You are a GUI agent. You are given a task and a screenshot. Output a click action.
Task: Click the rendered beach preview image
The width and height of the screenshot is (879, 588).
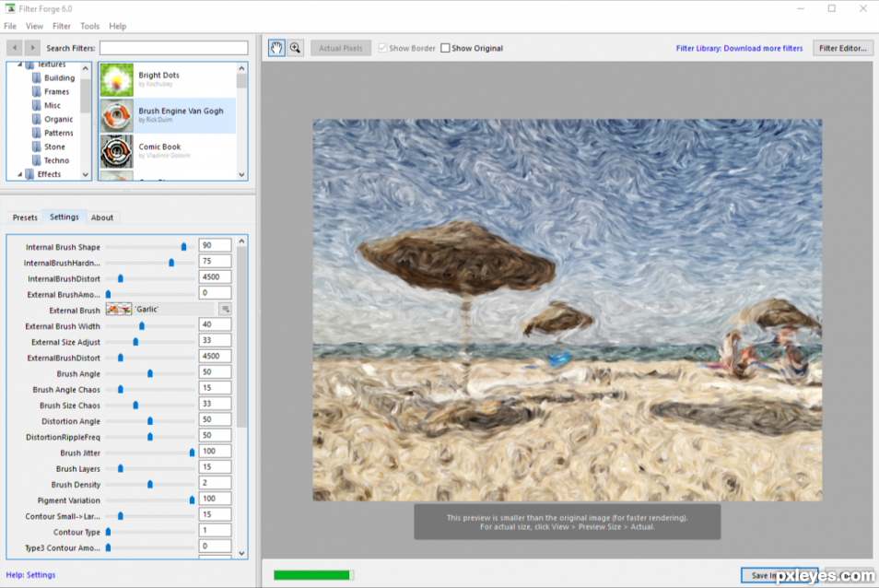click(568, 310)
